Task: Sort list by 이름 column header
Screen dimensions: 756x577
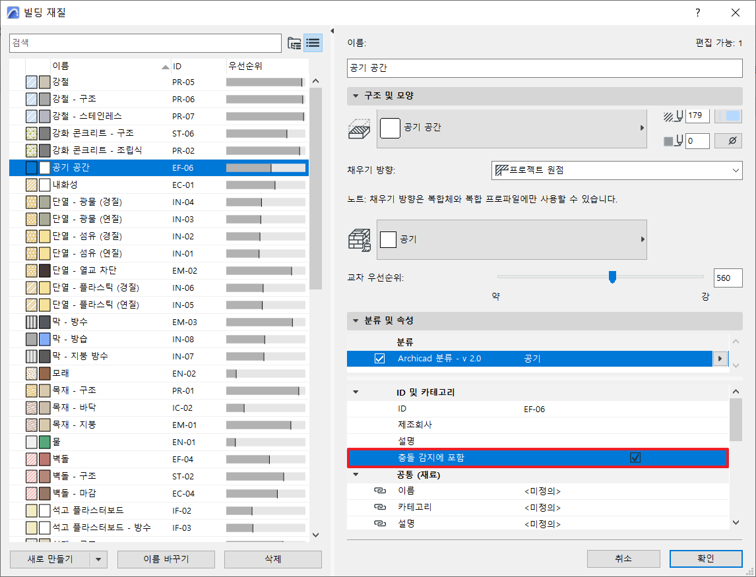Action: 110,66
